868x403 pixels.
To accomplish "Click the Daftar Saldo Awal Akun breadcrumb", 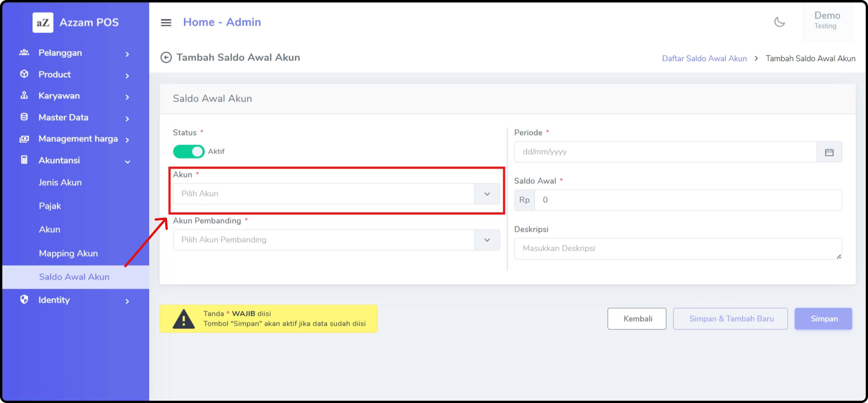I will [704, 59].
